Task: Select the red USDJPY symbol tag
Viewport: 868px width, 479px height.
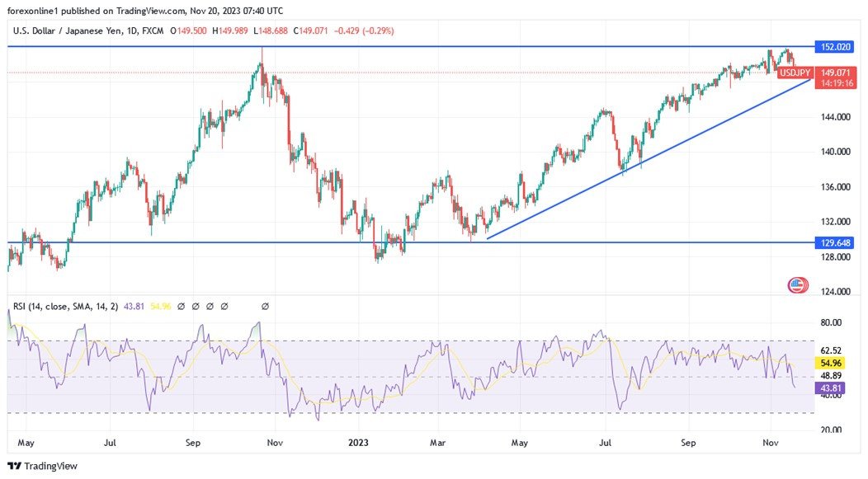Action: click(795, 73)
